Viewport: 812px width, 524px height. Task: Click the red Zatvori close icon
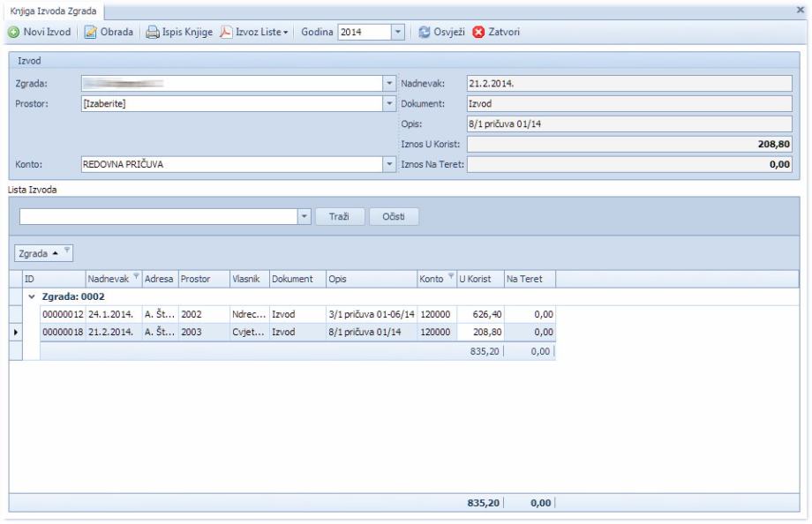click(x=481, y=32)
